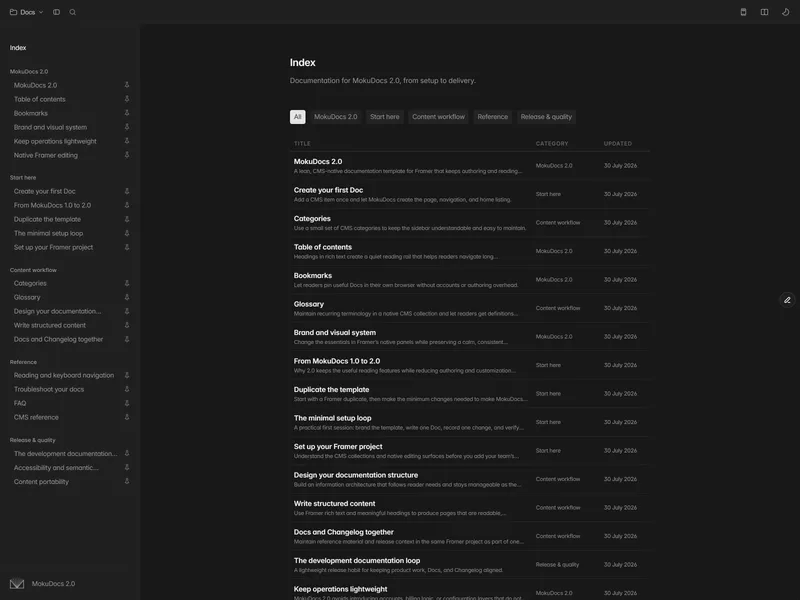This screenshot has height=600, width=800.
Task: Click the TITLE column header
Action: point(302,144)
